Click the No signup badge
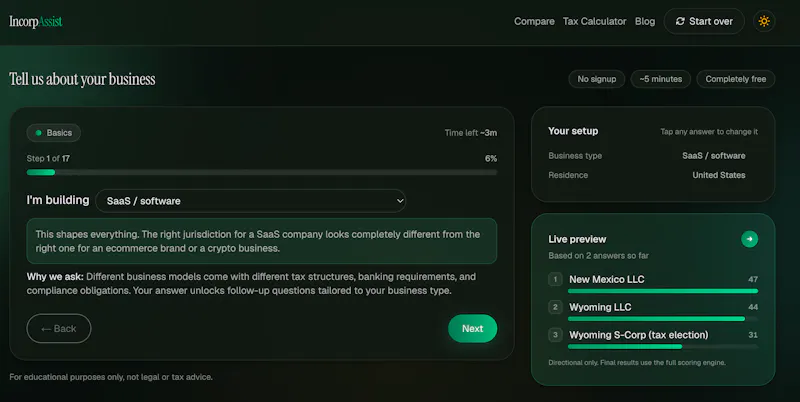Viewport: 800px width, 402px height. point(596,79)
